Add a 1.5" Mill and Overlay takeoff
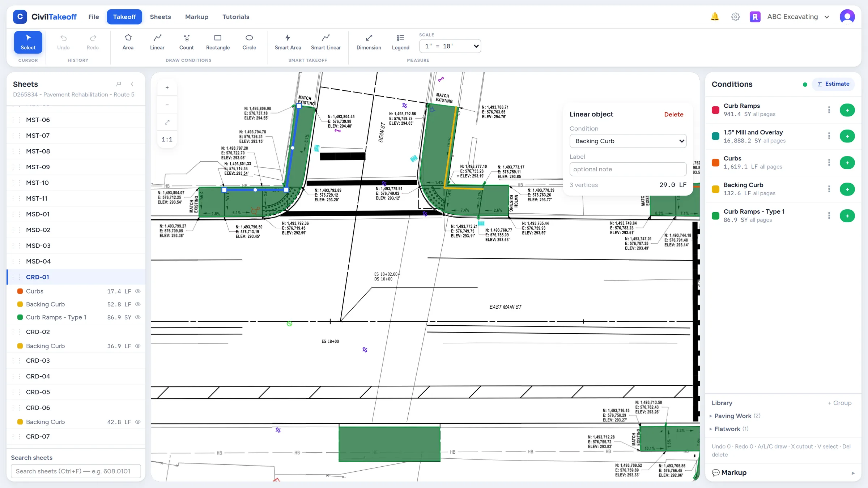The image size is (868, 488). (x=847, y=136)
